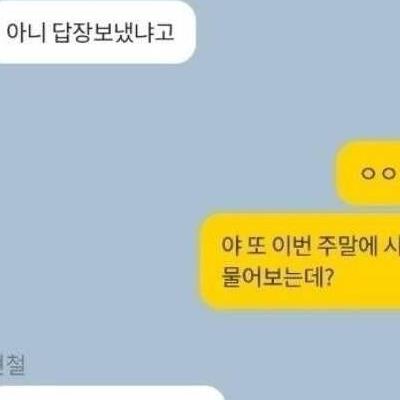
Task: Click the gap between the two yellow bubbles
Action: 367,209
